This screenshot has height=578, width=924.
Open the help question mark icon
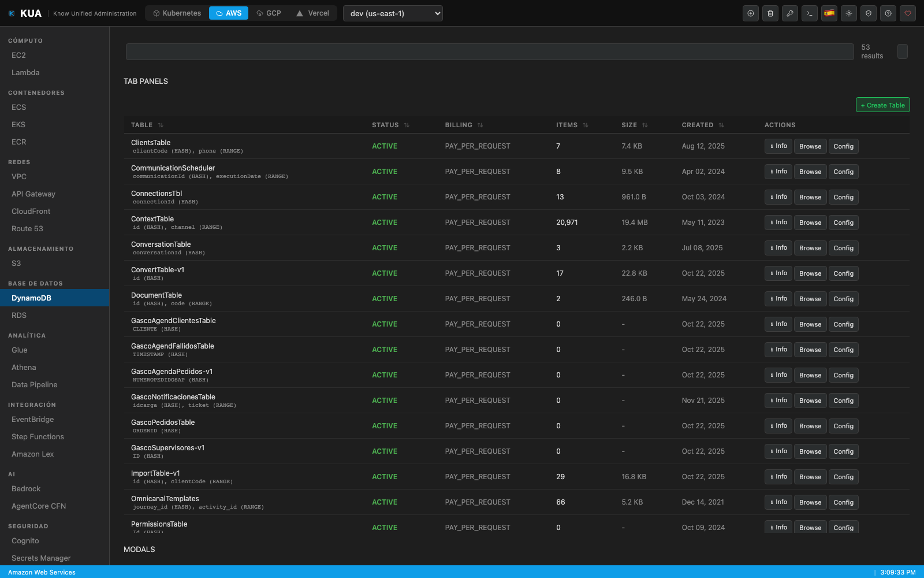pos(888,13)
